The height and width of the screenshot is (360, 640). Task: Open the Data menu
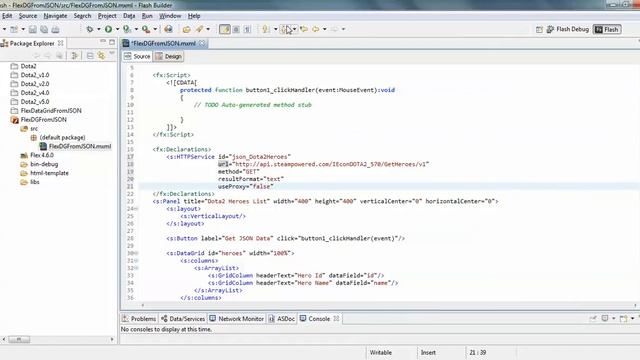pyautogui.click(x=129, y=16)
